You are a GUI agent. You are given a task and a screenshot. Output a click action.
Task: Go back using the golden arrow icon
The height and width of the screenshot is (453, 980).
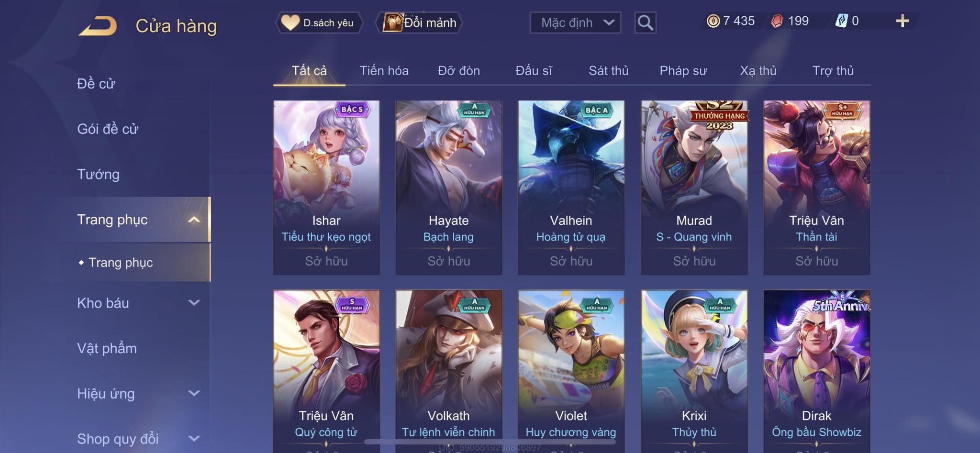click(98, 26)
